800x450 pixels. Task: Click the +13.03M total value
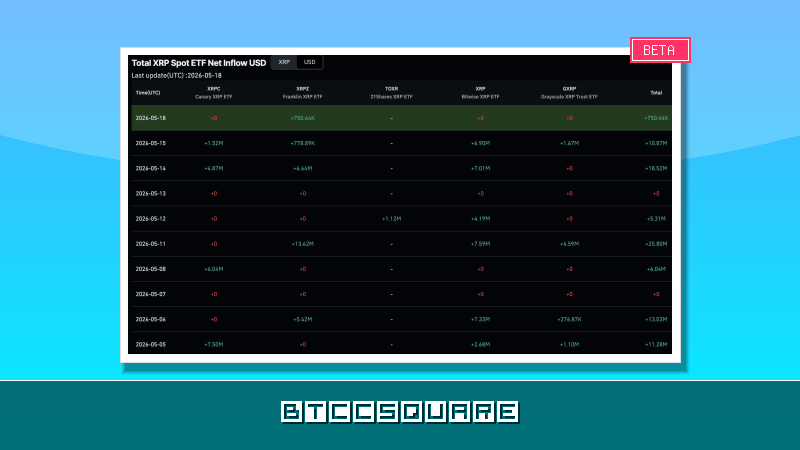click(x=656, y=319)
